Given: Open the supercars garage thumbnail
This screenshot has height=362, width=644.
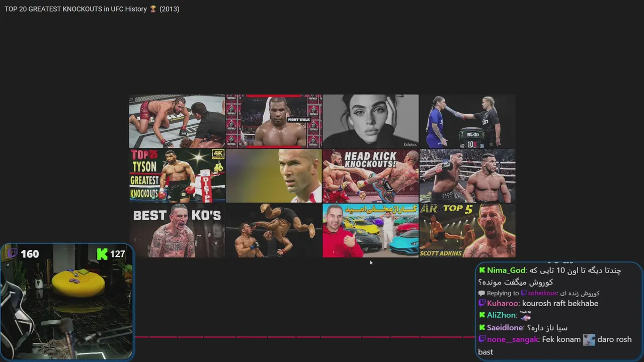Looking at the screenshot, I should tap(370, 230).
